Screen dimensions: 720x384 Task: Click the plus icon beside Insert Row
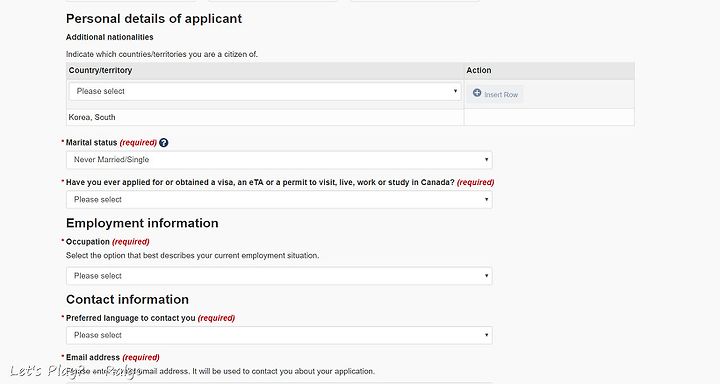pos(477,93)
